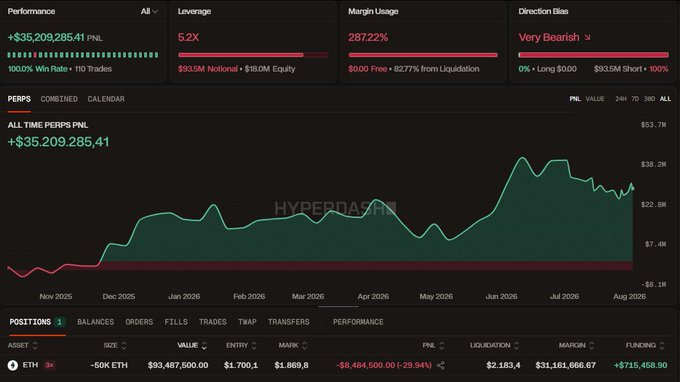The image size is (680, 382).
Task: Click the 100.0% Win Rate text
Action: pyautogui.click(x=38, y=69)
